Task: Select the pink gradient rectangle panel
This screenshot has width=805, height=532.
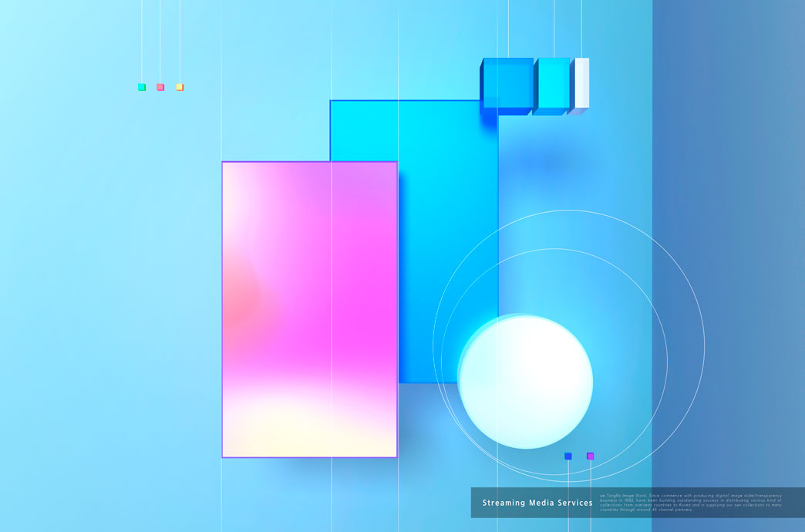Action: pos(285,308)
